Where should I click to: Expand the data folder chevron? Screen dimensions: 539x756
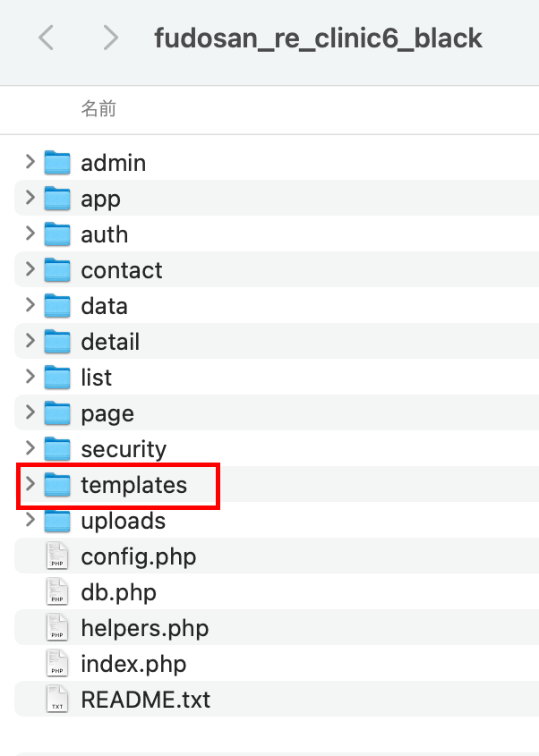30,306
